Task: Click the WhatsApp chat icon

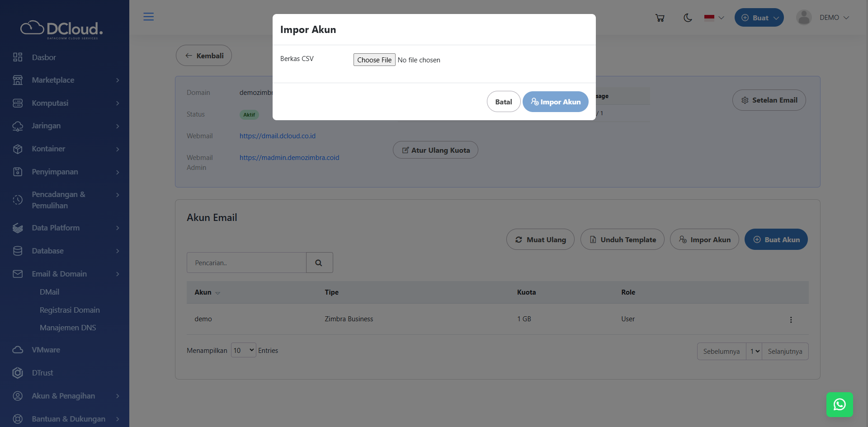Action: pos(840,404)
